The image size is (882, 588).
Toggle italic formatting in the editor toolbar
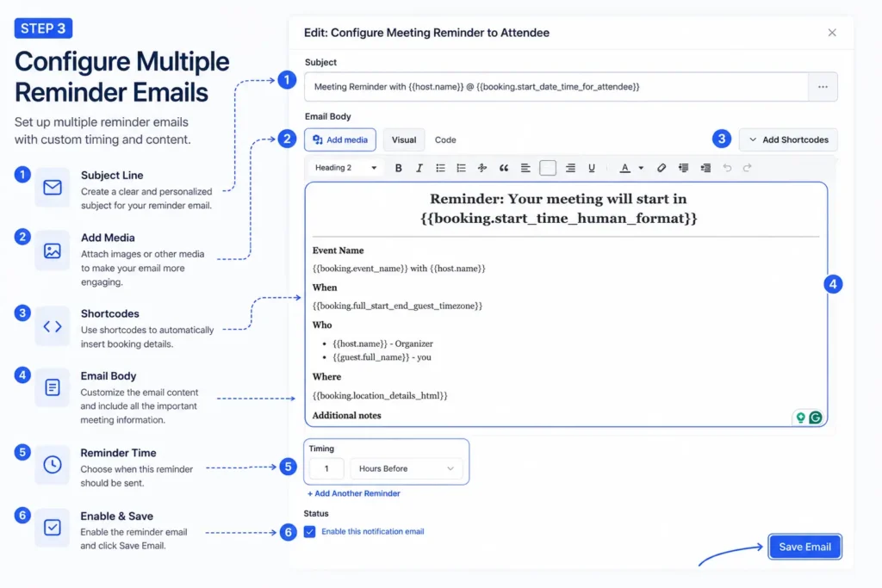(x=419, y=168)
